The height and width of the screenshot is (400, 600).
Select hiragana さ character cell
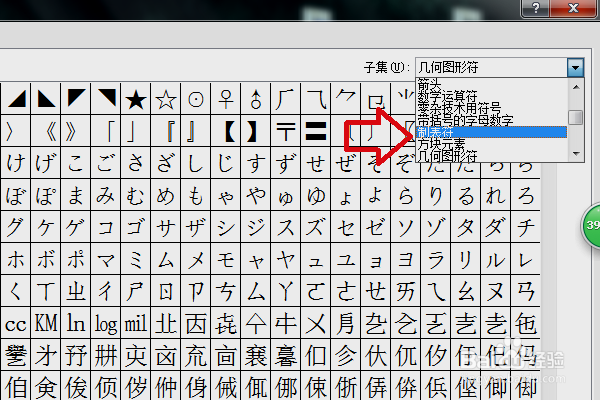136,163
